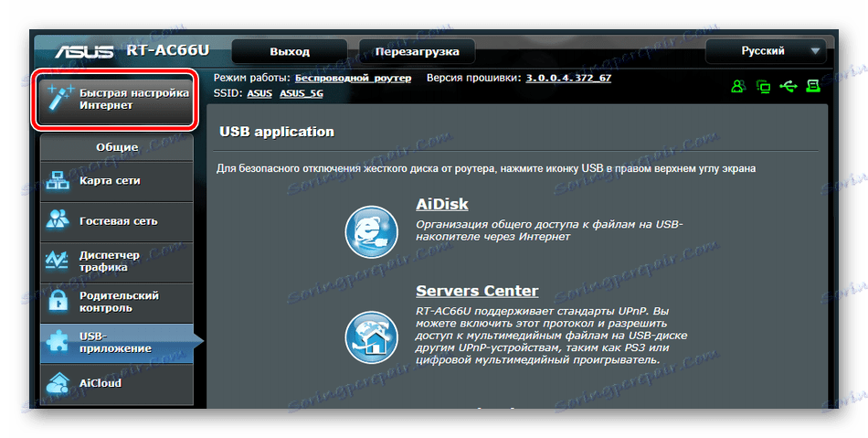Click the green printer status icon

pyautogui.click(x=812, y=86)
